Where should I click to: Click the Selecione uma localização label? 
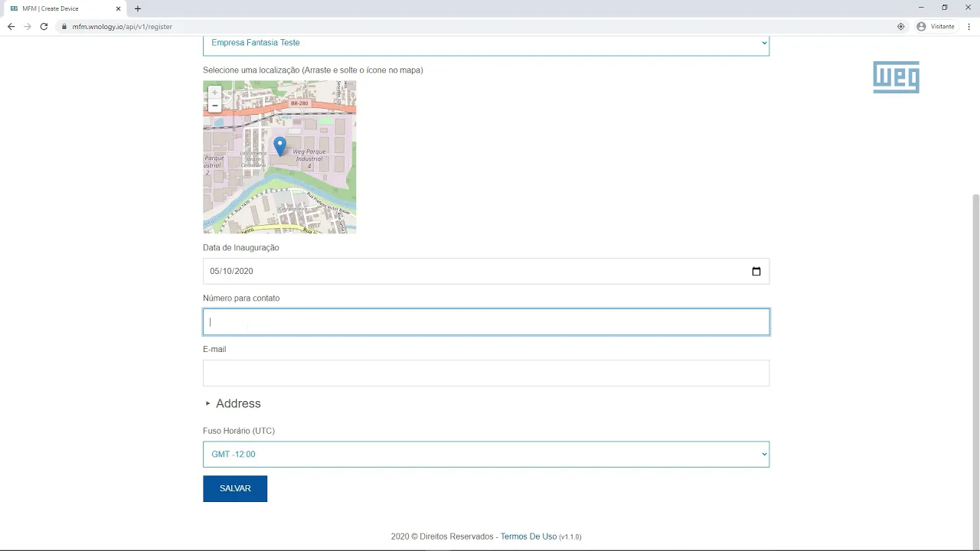[313, 70]
